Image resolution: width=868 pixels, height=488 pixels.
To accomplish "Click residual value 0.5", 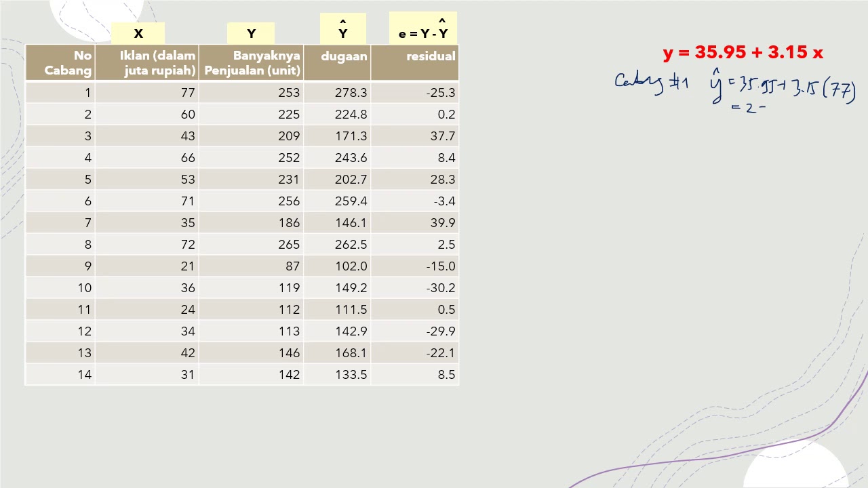I will 447,310.
